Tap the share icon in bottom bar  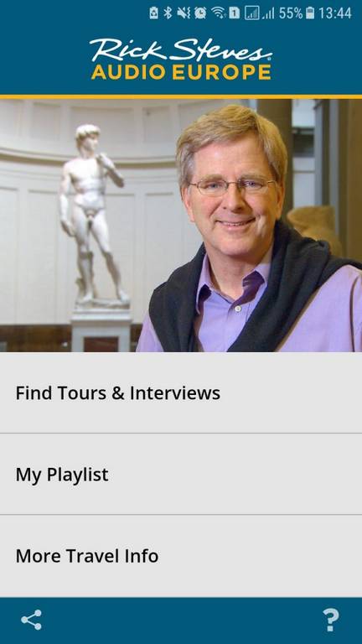pyautogui.click(x=32, y=620)
